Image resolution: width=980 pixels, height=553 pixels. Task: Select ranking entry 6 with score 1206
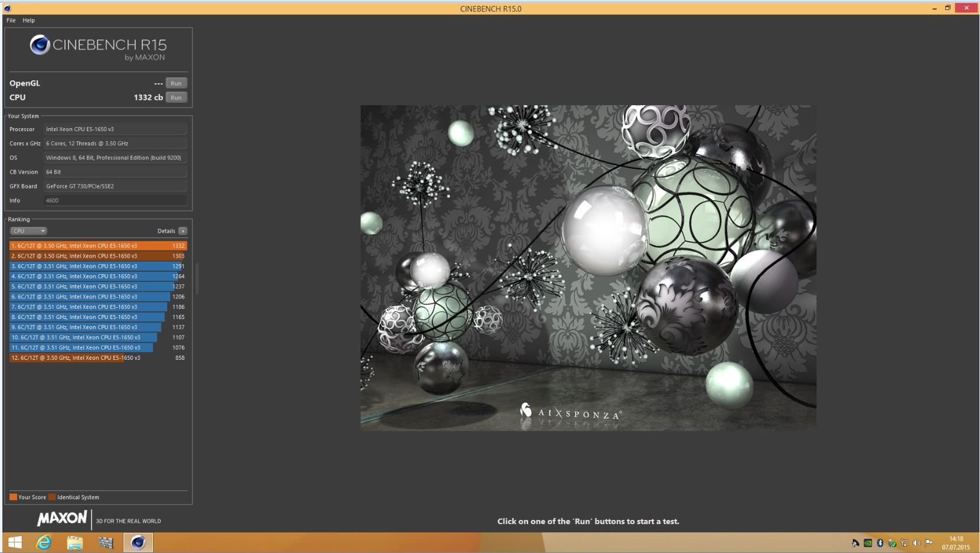point(98,297)
